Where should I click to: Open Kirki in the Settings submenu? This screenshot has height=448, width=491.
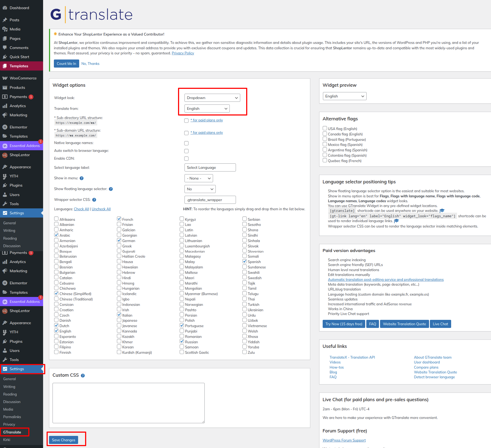click(x=7, y=440)
